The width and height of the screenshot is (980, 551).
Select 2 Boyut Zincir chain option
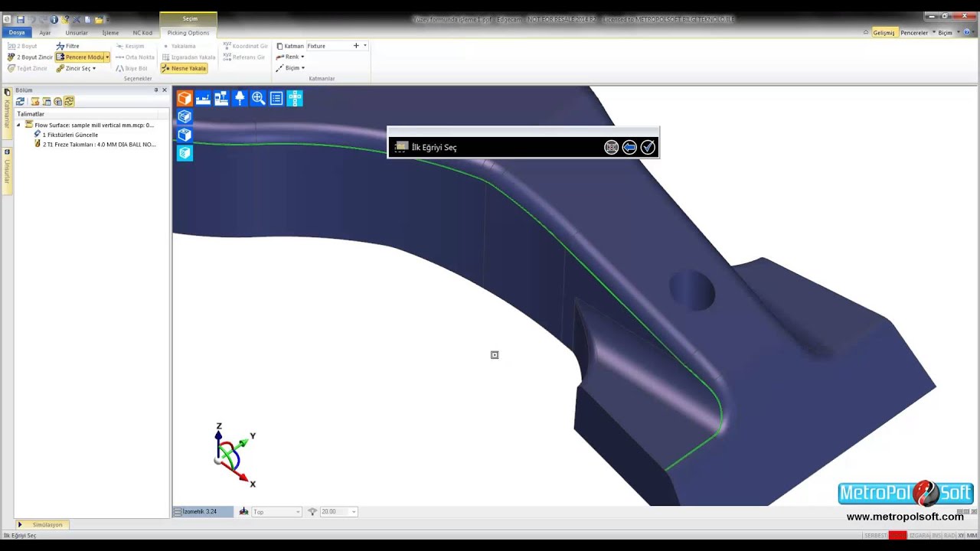[x=30, y=57]
